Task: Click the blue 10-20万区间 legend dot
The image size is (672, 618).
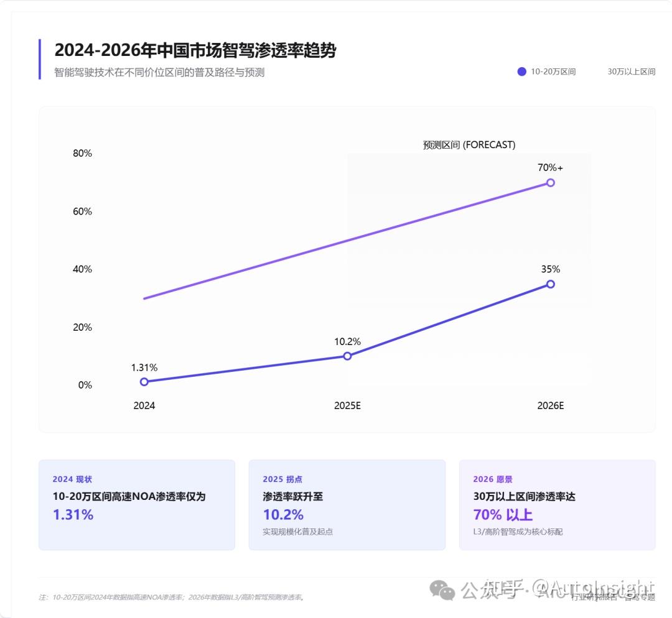Action: tap(521, 71)
